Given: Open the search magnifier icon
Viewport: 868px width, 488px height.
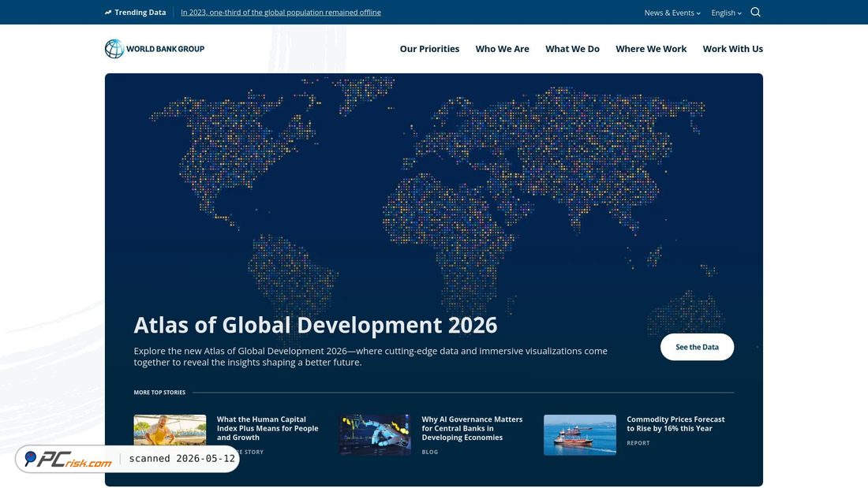Looking at the screenshot, I should [755, 12].
